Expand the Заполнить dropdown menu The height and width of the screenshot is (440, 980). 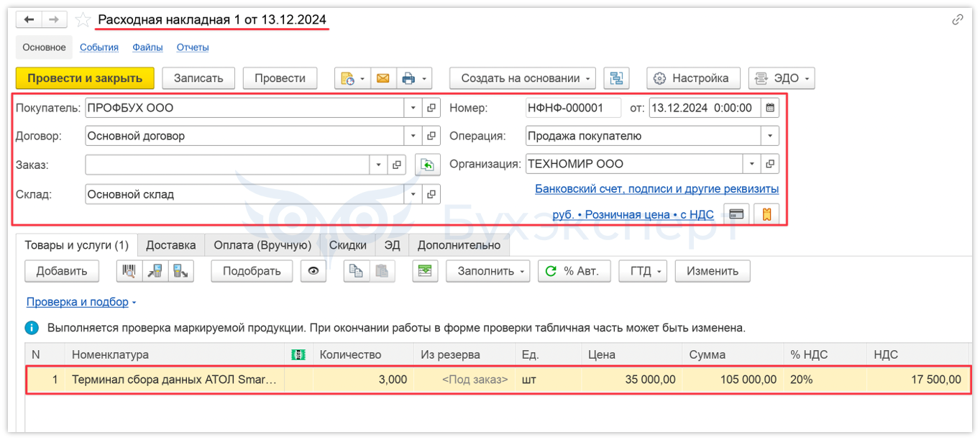click(487, 271)
